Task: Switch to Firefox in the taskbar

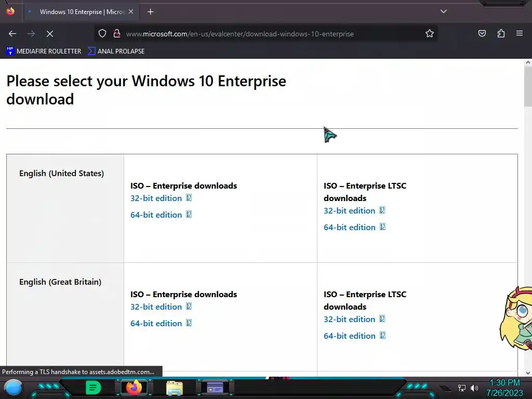Action: tap(134, 388)
